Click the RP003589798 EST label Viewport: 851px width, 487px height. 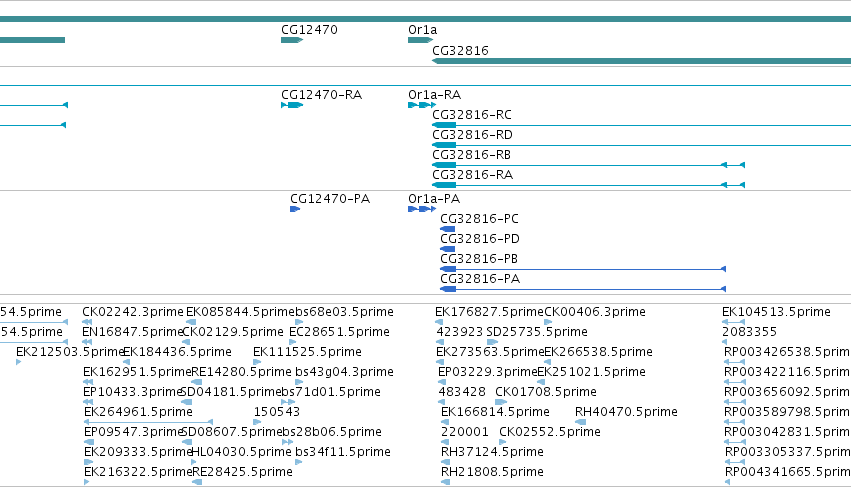click(788, 412)
